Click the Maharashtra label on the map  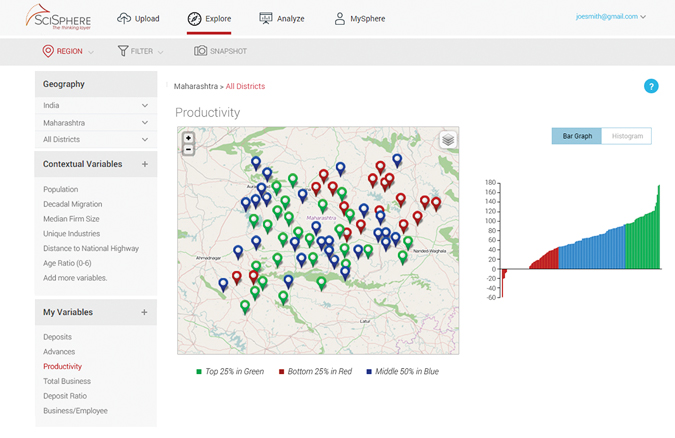321,218
